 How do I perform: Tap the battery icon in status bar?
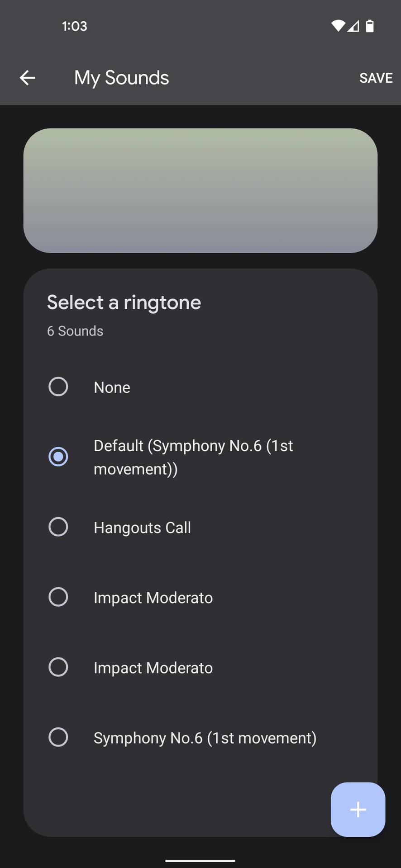[x=370, y=26]
